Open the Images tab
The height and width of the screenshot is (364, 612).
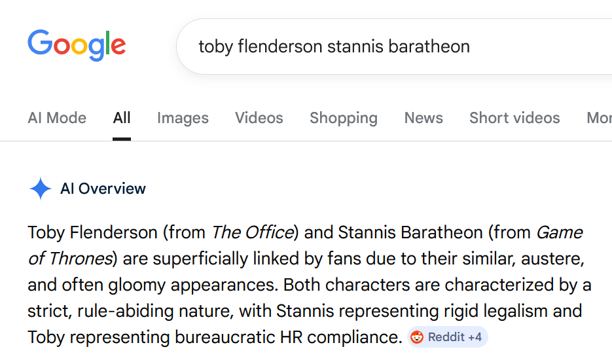pyautogui.click(x=183, y=118)
